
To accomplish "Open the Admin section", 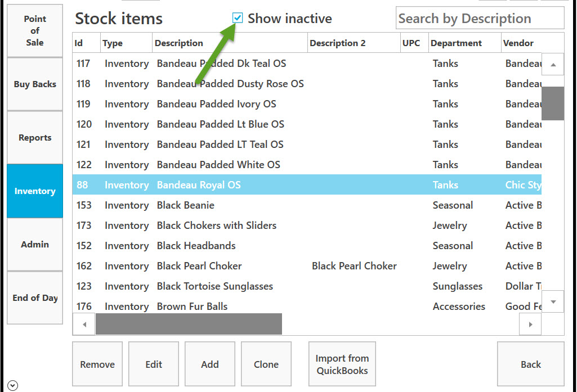I will click(x=35, y=244).
